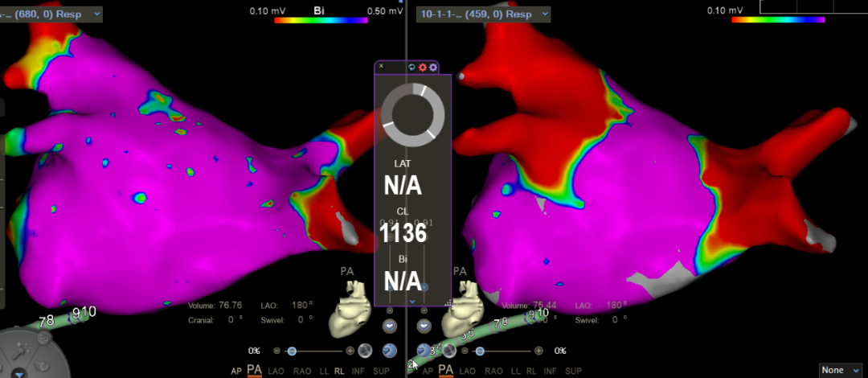868x378 pixels.
Task: Select RAO view in the left map
Action: coord(302,371)
